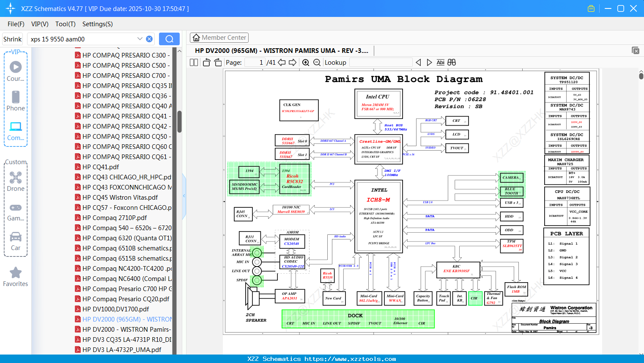Click the blue search magnifier button
644x363 pixels.
tap(169, 39)
